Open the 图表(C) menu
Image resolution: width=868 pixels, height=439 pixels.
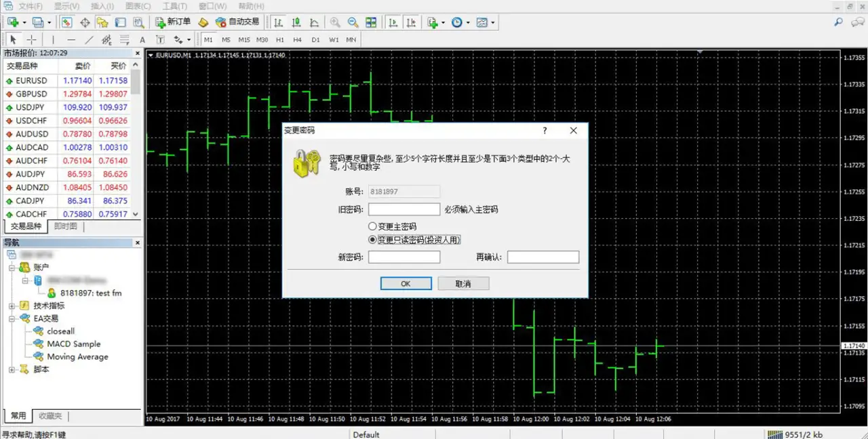point(138,6)
